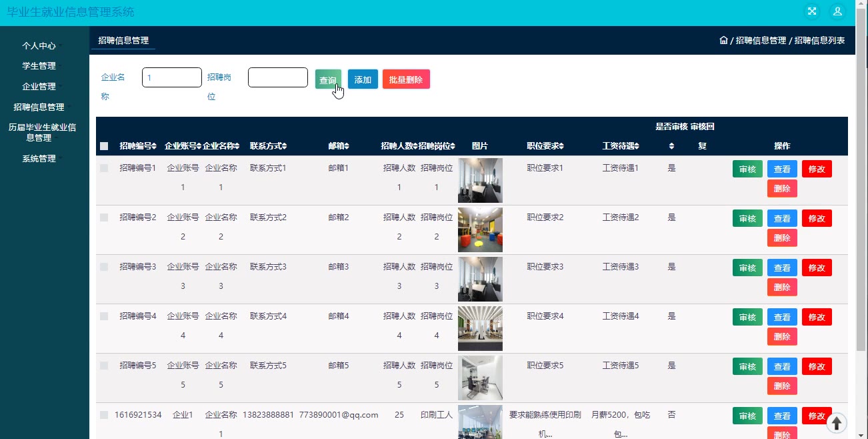Click 审核 button for 招聘编号3 row
Screen dimensions: 868x439
(747, 268)
